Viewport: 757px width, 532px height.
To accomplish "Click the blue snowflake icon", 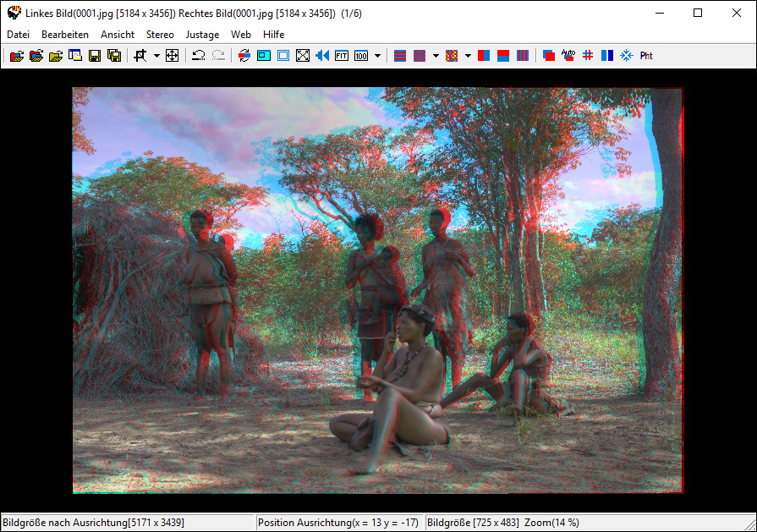I will [x=626, y=56].
